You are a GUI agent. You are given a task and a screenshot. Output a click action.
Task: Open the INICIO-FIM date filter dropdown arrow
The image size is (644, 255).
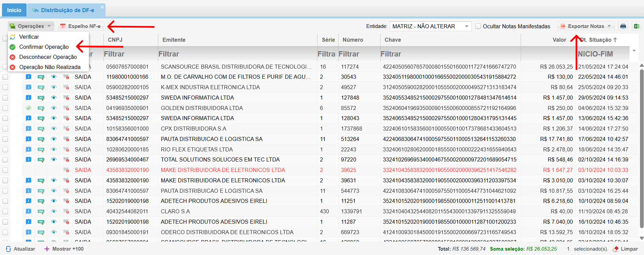pyautogui.click(x=634, y=51)
